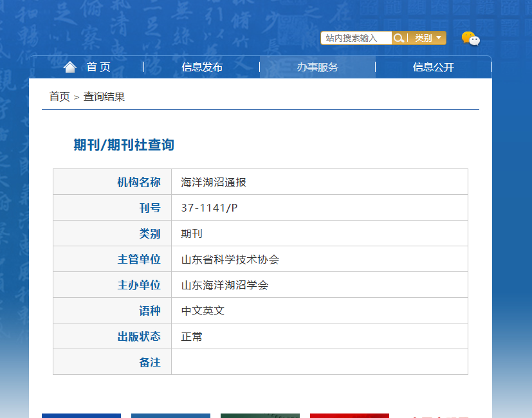Click the 主管单位 row label
Screen dimensions: 532x418
tap(139, 259)
